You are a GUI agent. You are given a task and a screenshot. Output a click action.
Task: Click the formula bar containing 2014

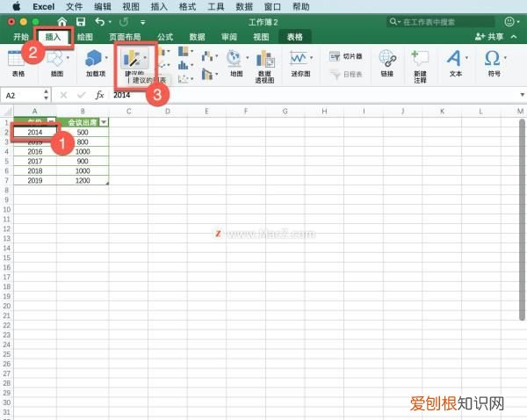point(314,95)
